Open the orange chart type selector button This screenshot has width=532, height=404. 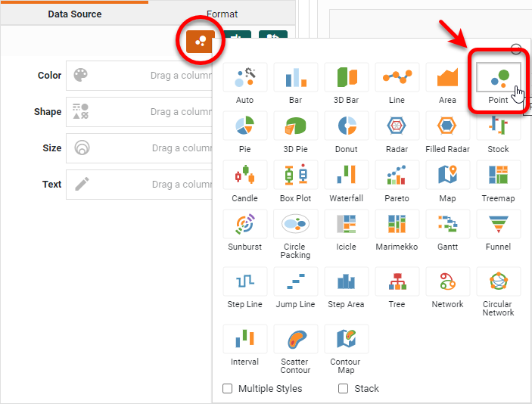tap(201, 42)
